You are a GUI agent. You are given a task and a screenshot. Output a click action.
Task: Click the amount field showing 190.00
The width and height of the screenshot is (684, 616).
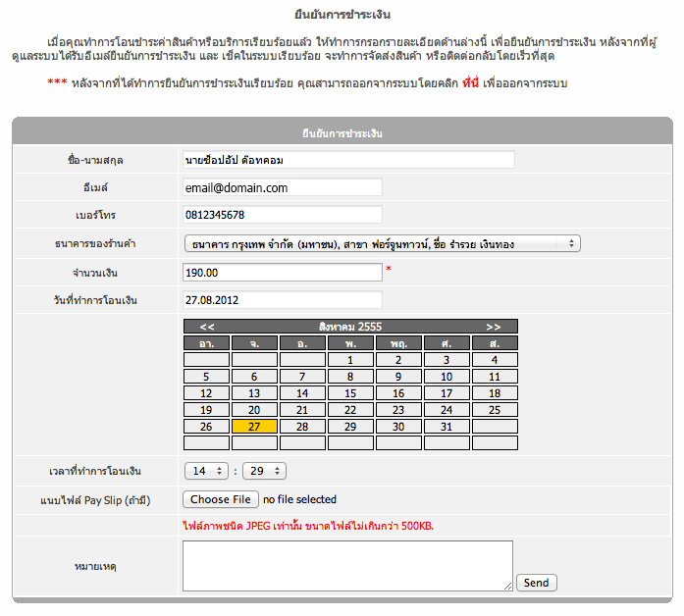[283, 272]
